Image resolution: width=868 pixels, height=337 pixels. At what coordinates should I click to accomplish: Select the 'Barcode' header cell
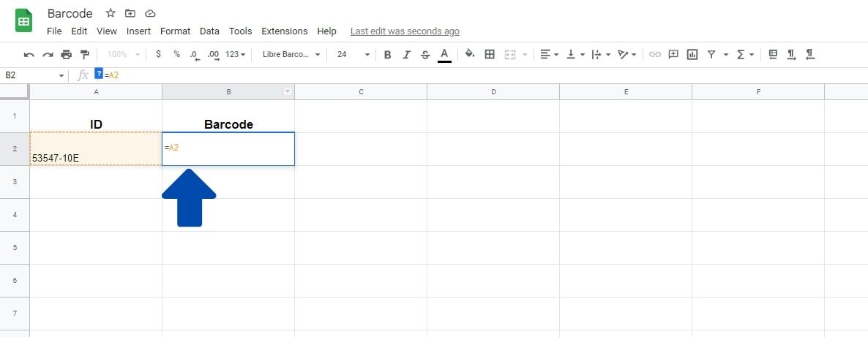point(228,116)
